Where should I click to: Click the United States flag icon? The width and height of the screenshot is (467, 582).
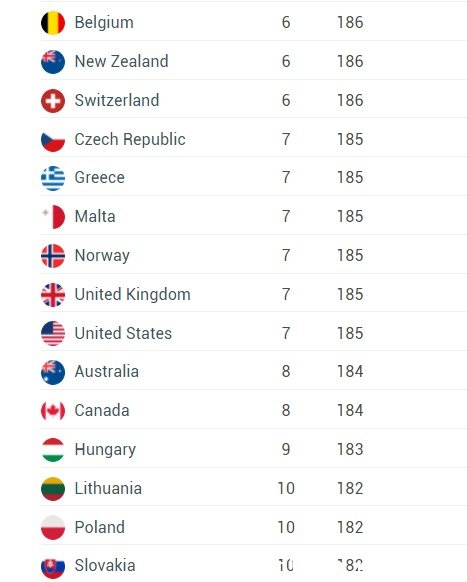point(53,333)
